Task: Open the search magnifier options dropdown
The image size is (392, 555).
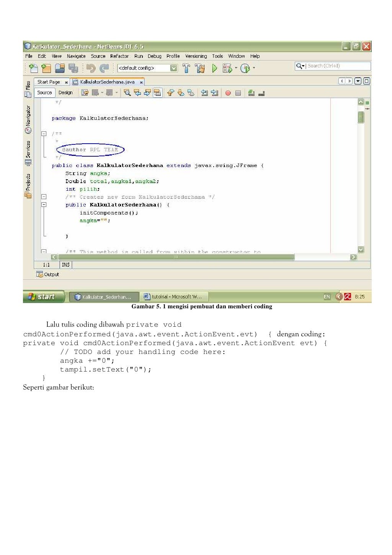Action: tap(301, 66)
